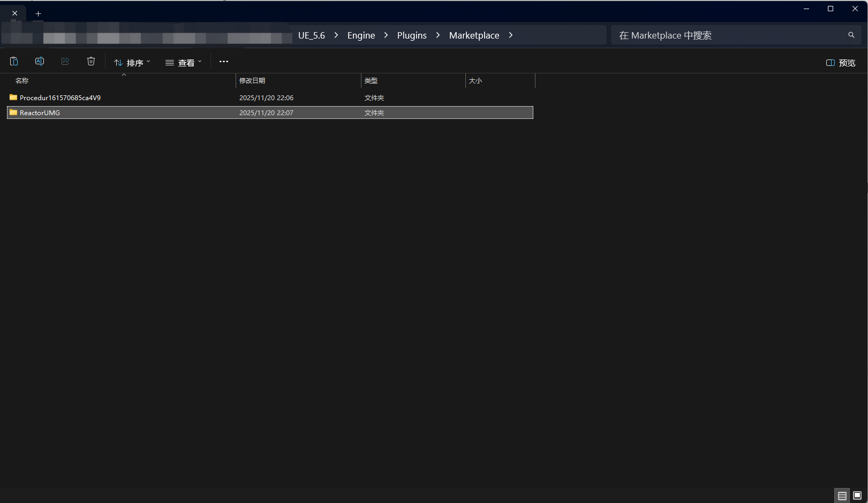Close the current Explorer tab
The image size is (868, 503).
click(14, 13)
